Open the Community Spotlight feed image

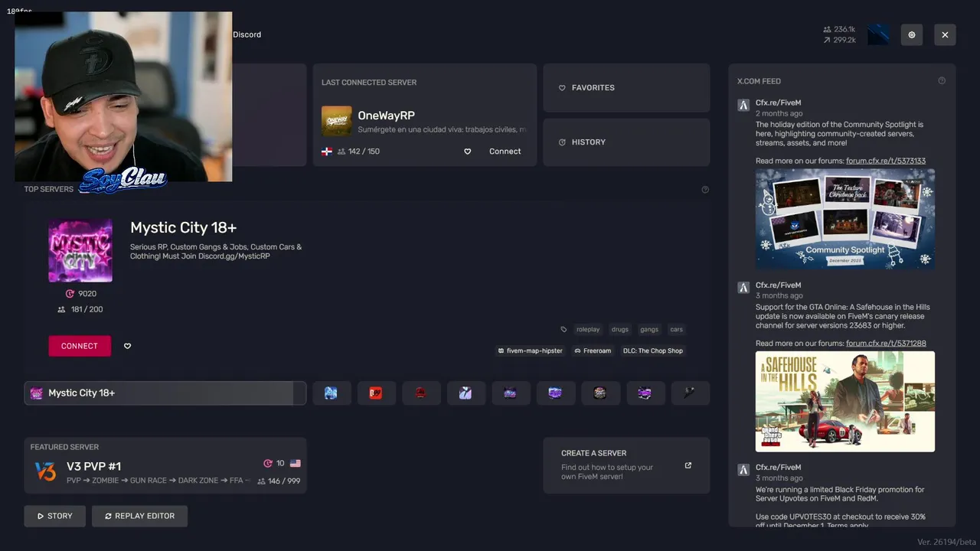pos(845,218)
